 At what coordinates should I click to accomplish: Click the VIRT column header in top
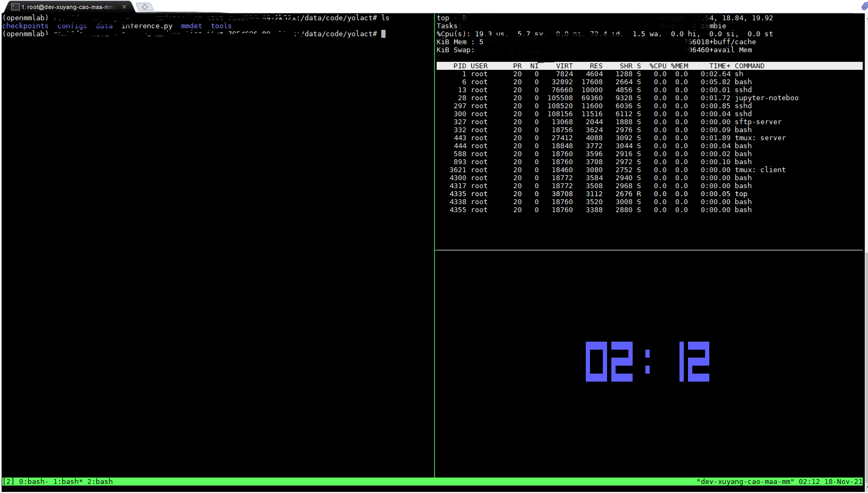point(564,66)
